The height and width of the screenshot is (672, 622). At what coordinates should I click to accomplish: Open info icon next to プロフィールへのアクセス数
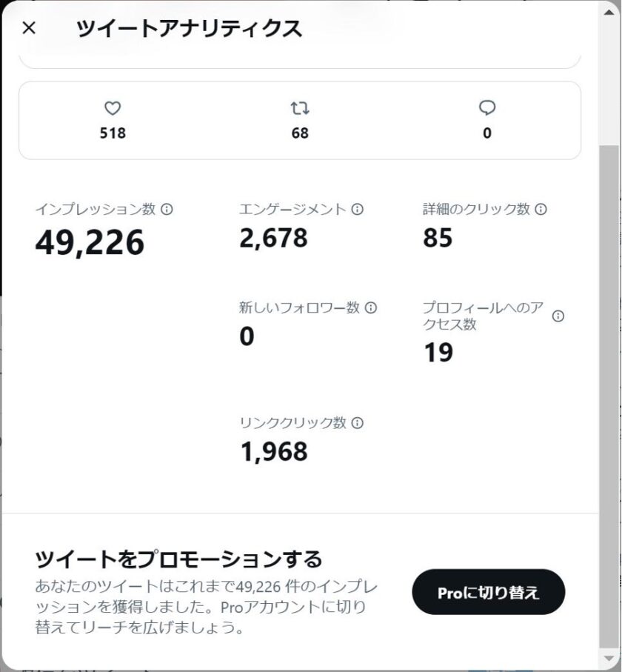coord(558,316)
